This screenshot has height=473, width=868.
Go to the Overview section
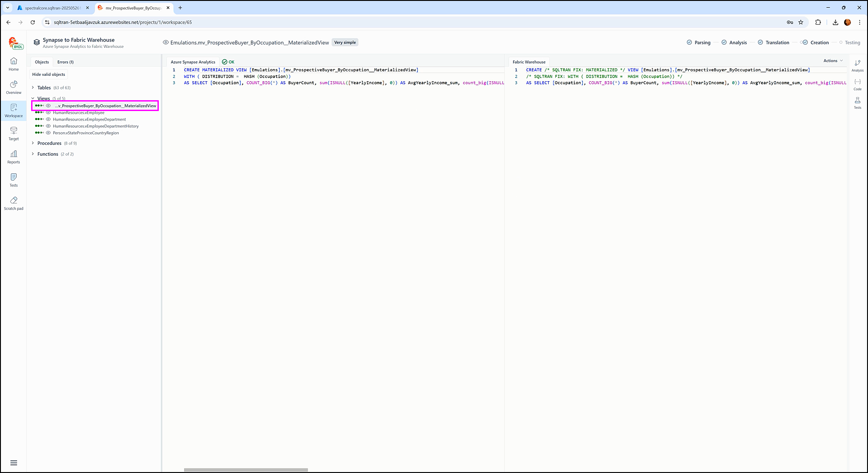coord(14,88)
